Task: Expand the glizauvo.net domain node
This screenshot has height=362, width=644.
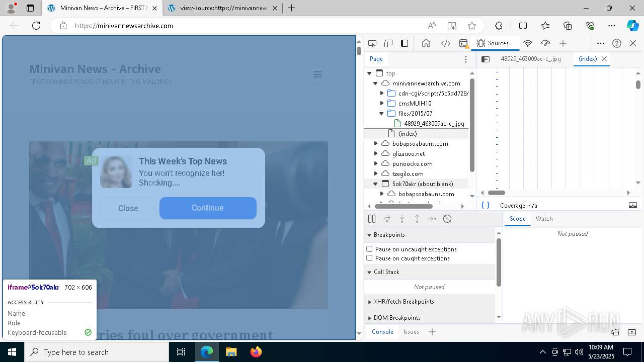Action: click(375, 154)
